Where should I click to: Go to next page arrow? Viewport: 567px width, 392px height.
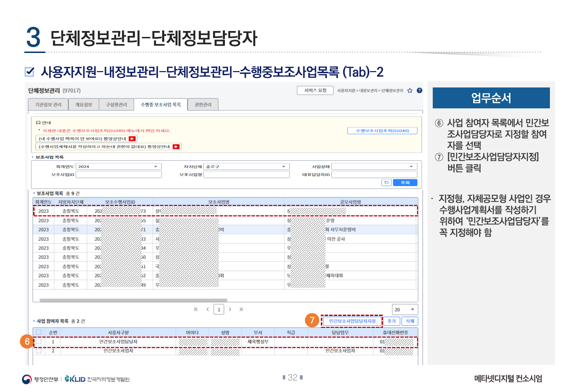[230, 309]
